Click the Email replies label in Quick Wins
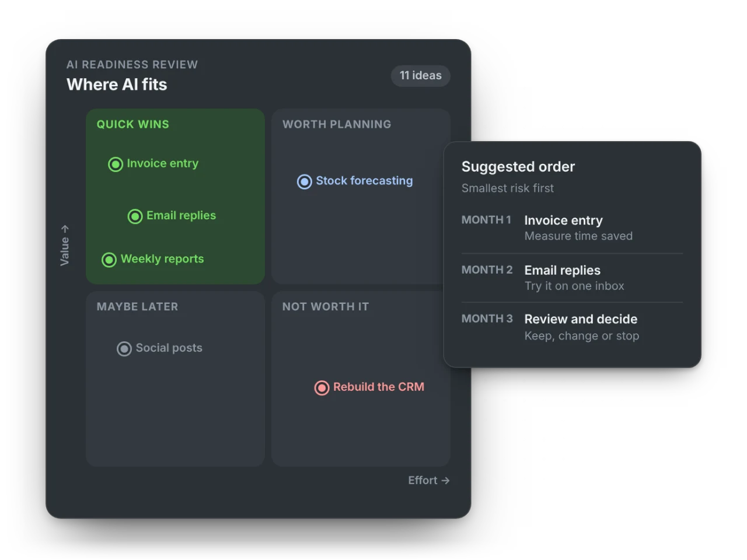The height and width of the screenshot is (560, 747). (181, 215)
